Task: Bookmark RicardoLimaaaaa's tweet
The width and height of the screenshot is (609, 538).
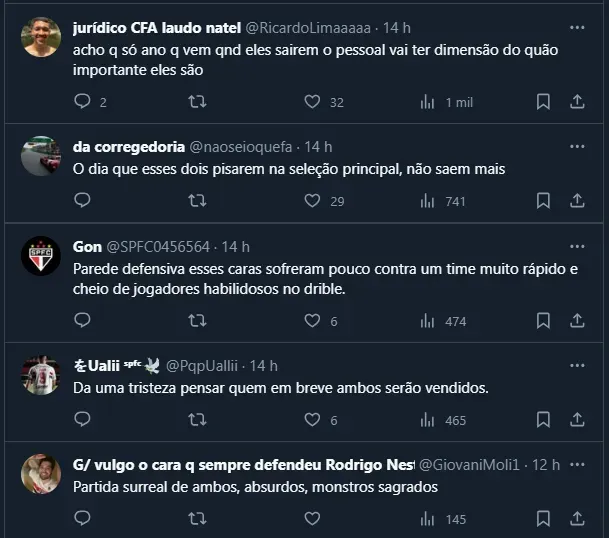Action: point(543,102)
